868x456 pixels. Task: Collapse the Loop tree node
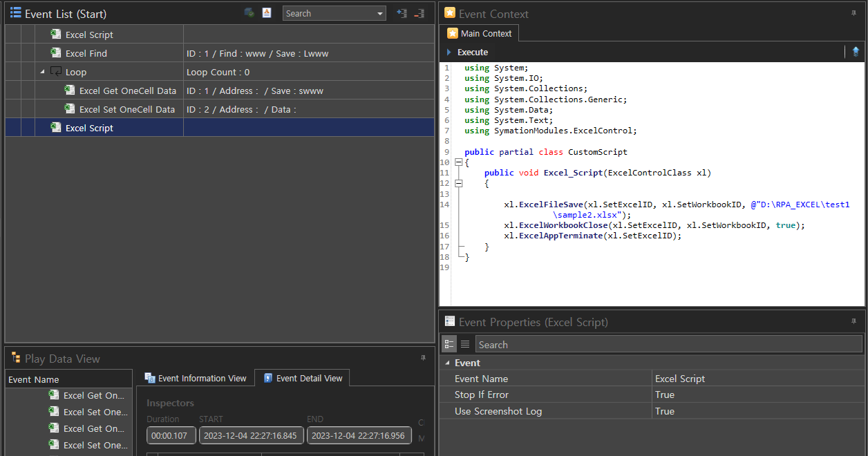(42, 72)
